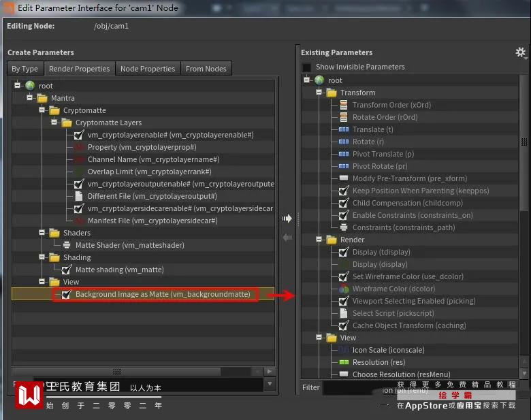Open the dropdown arrow beside left filter field
The width and height of the screenshot is (531, 420).
[x=270, y=384]
